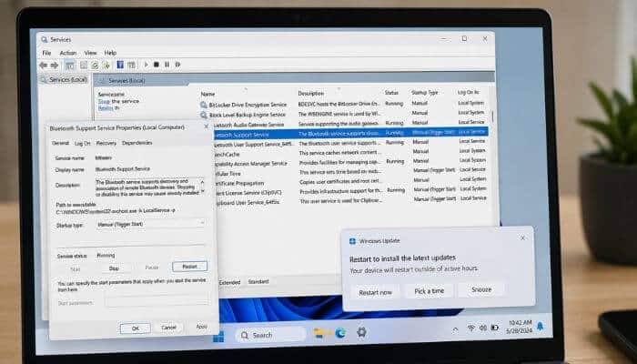Select the Capability Access Manager Service row
The width and height of the screenshot is (637, 364).
click(351, 162)
